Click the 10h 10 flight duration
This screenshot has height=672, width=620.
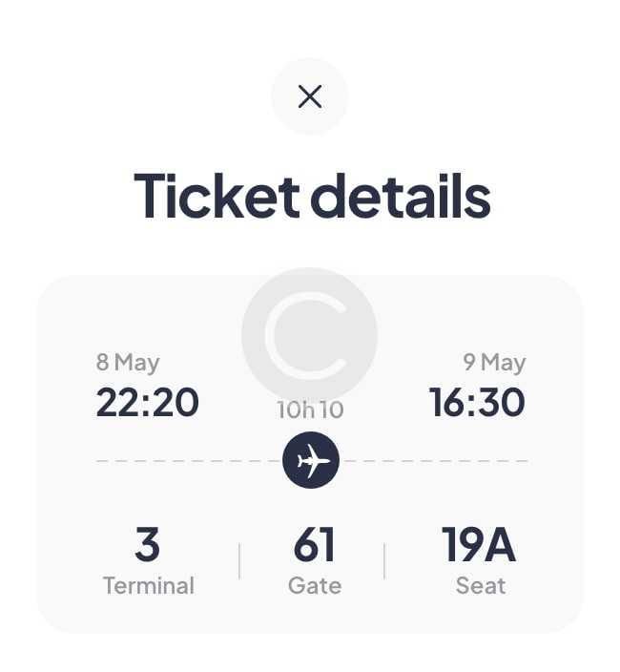click(311, 411)
